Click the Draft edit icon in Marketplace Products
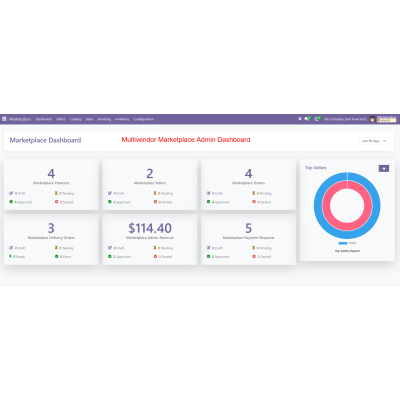 (11, 193)
